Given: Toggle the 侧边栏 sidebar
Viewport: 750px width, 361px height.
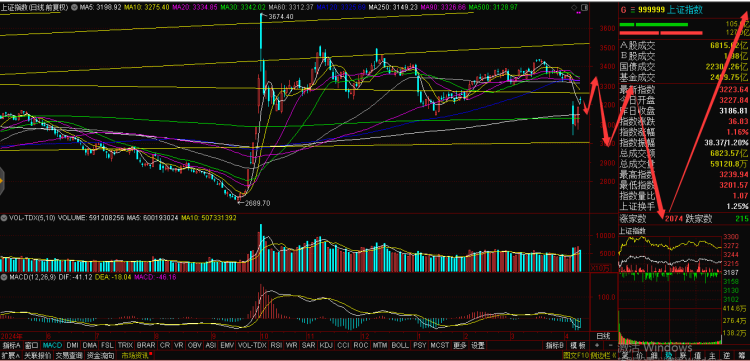Looking at the screenshot, I should pyautogui.click(x=603, y=356).
